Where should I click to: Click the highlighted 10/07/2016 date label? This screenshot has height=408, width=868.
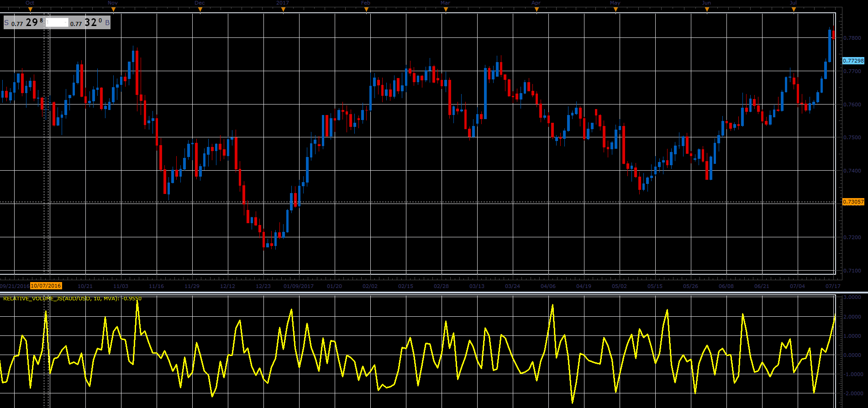coord(46,286)
